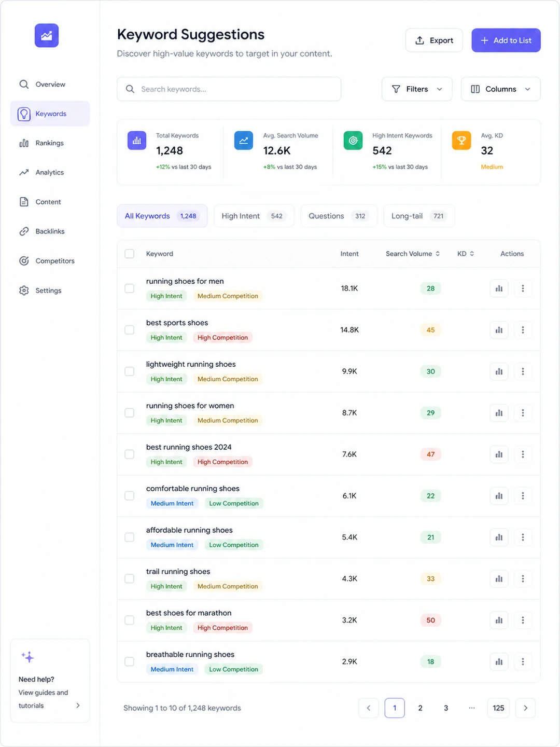
Task: Check trail running shoes checkbox
Action: pos(130,579)
